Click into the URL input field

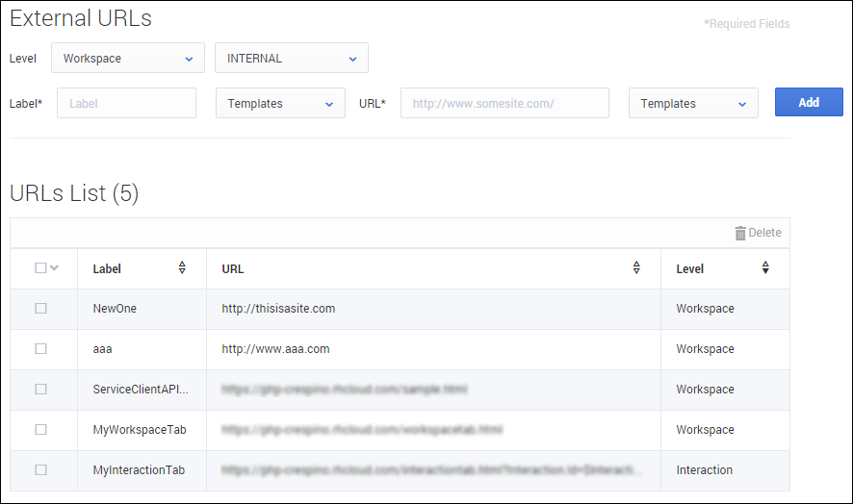coord(504,104)
